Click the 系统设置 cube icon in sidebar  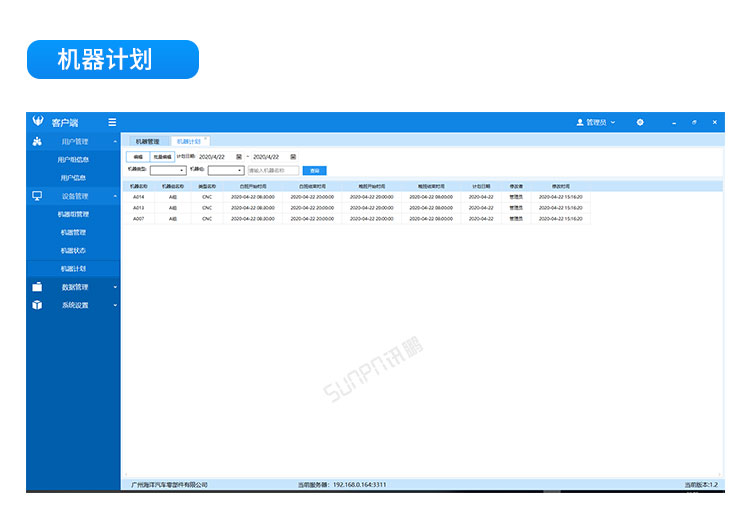37,305
